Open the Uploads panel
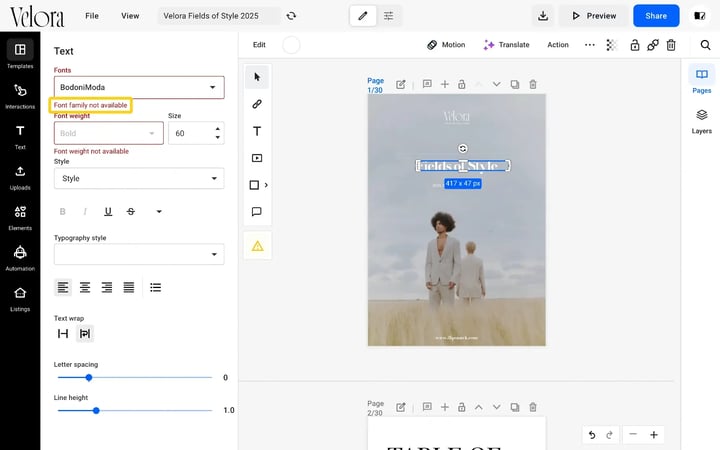Viewport: 720px width, 450px height. (x=20, y=177)
